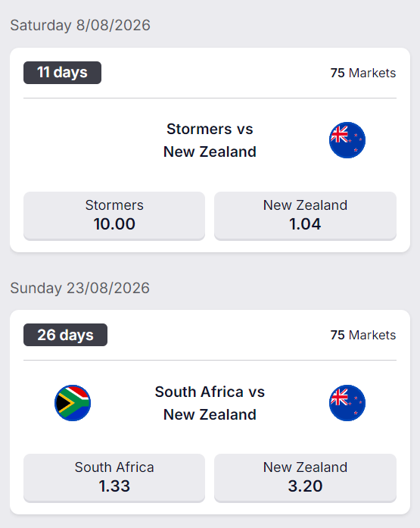Open 75 Markets for Stormers match

tap(362, 73)
